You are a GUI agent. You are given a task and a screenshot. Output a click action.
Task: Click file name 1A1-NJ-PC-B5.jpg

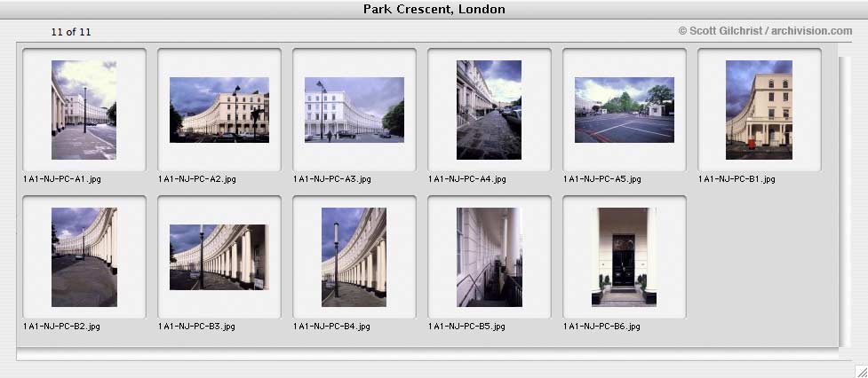click(x=466, y=327)
